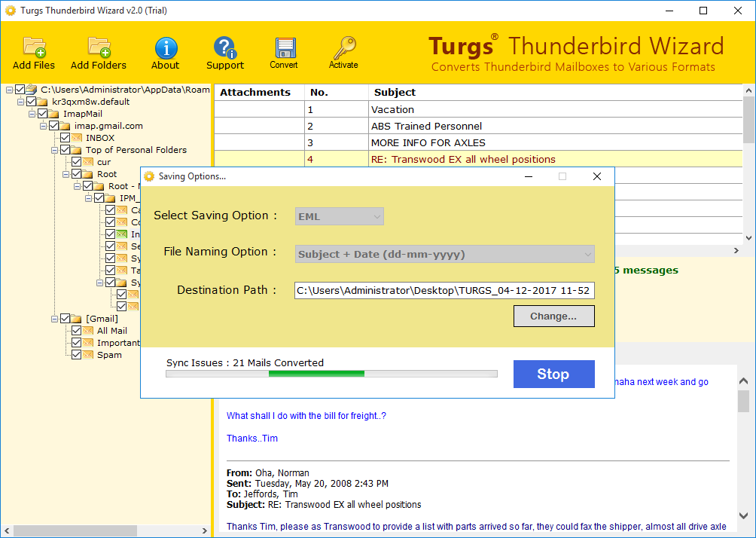Click the Root folder icon in tree
Screen dimensions: 756x538
[87, 174]
